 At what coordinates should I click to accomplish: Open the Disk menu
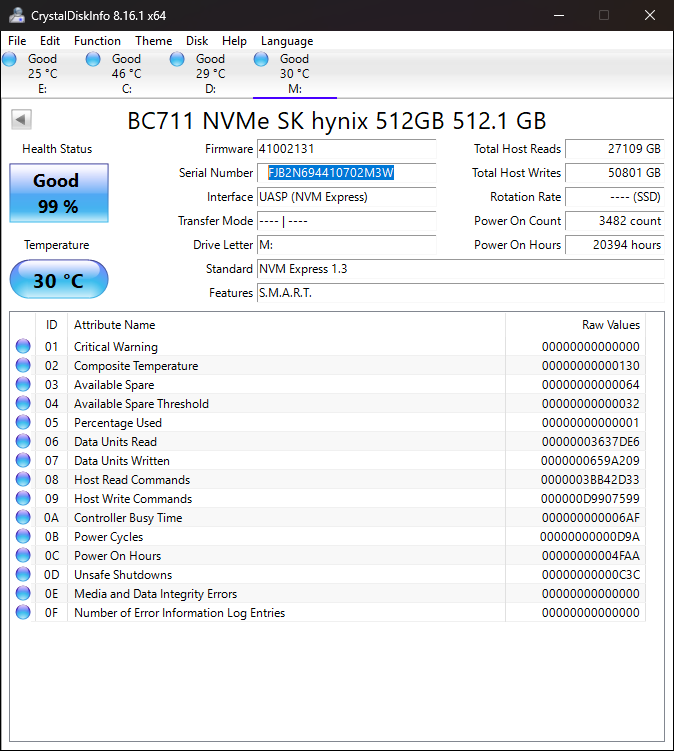(x=197, y=41)
